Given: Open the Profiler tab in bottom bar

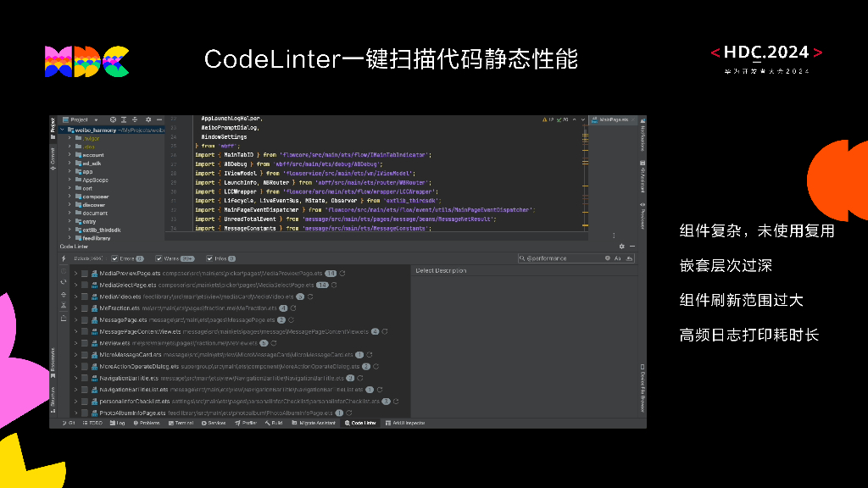Looking at the screenshot, I should coord(245,422).
